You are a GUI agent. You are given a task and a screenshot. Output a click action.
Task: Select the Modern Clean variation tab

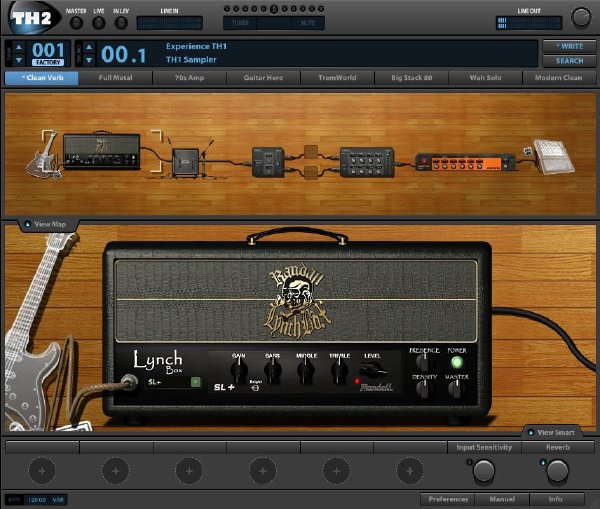[x=559, y=78]
